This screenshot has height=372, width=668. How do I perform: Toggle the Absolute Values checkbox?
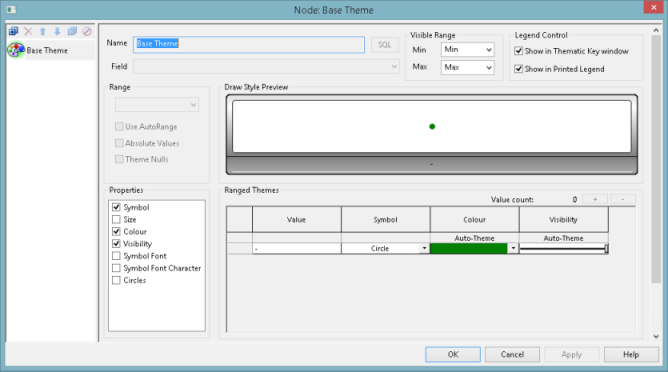tap(119, 143)
